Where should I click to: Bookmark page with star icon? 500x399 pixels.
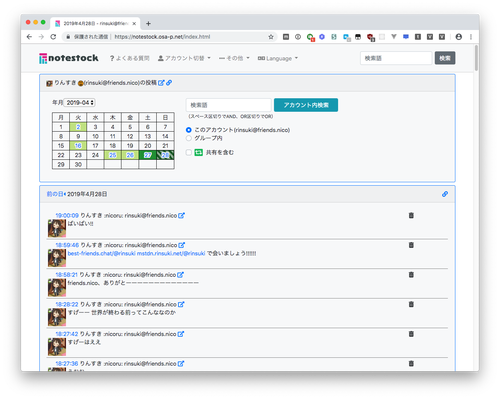click(x=271, y=37)
